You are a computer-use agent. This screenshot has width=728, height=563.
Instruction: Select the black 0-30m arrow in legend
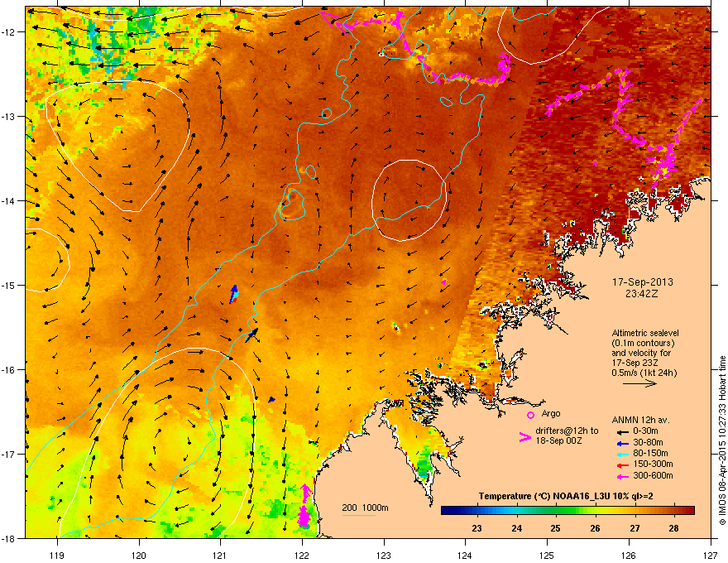621,431
